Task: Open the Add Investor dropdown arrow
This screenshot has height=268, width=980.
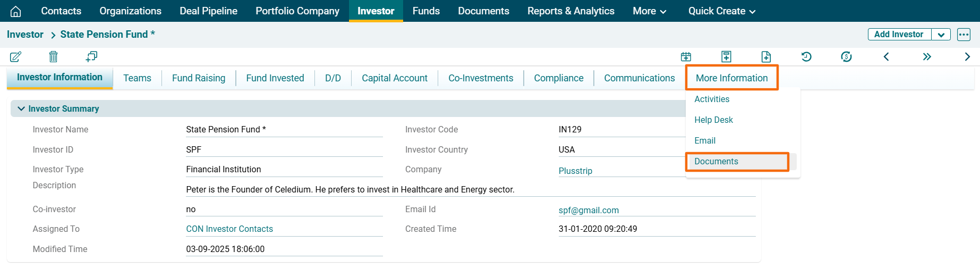Action: point(941,35)
